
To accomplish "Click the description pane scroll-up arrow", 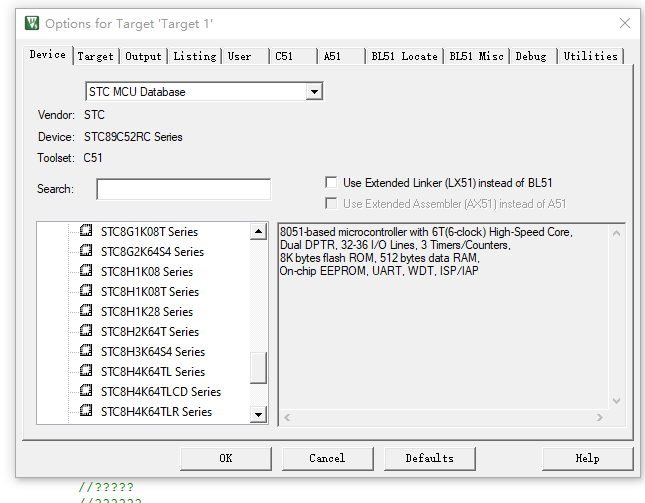I will click(x=616, y=233).
